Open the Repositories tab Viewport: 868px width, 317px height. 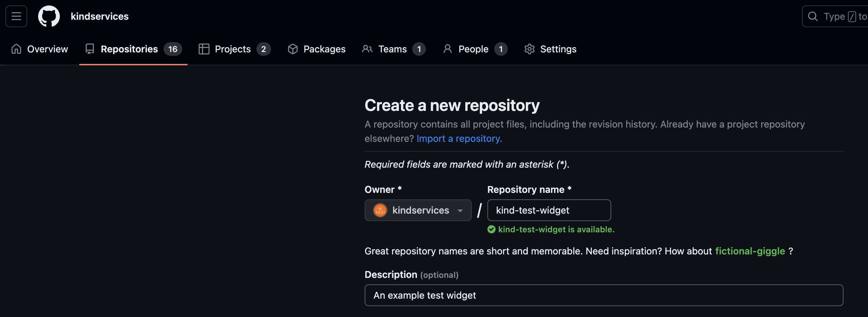click(133, 49)
